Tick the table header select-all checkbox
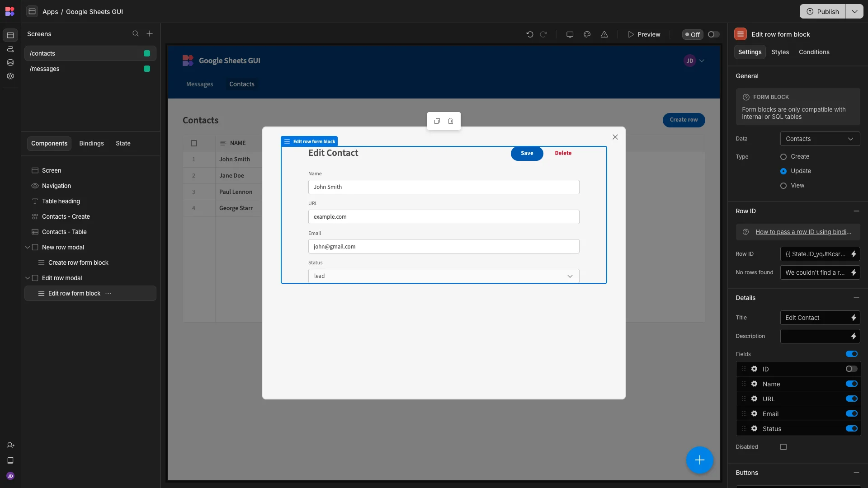Screen dimensions: 868x488 click(x=194, y=143)
